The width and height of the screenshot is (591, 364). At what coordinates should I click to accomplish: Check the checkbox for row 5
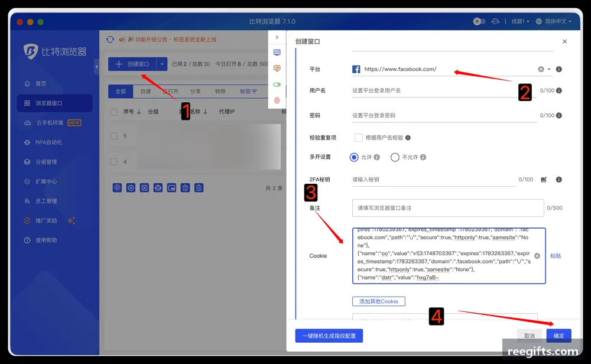click(x=114, y=136)
